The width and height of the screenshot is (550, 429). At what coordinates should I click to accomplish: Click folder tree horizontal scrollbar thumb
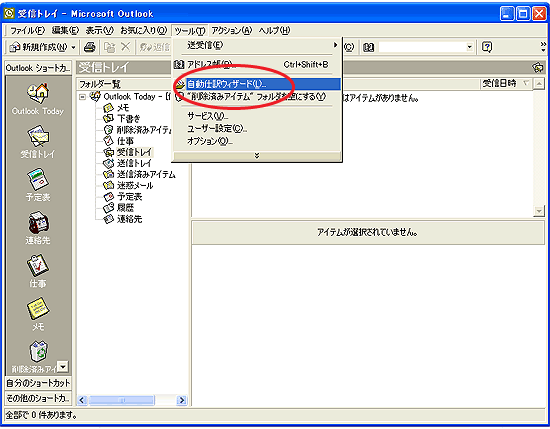(122, 400)
